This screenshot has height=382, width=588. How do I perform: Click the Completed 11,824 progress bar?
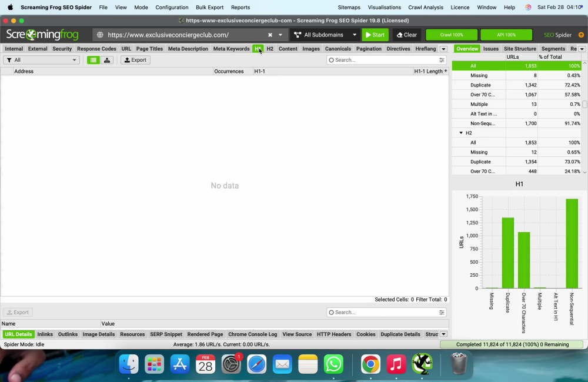[512, 344]
